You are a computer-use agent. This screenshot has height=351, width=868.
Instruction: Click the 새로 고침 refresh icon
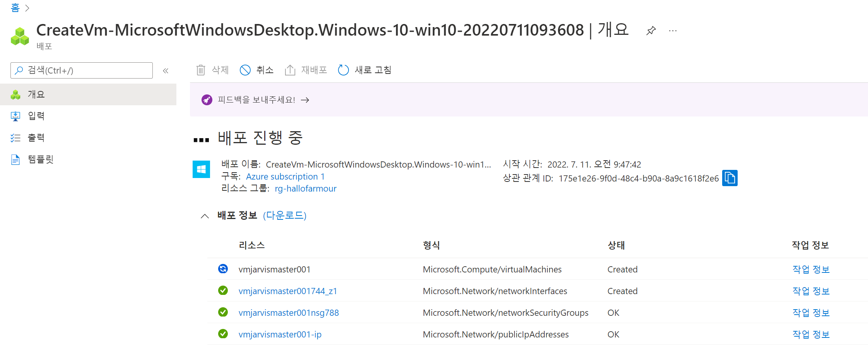point(343,70)
